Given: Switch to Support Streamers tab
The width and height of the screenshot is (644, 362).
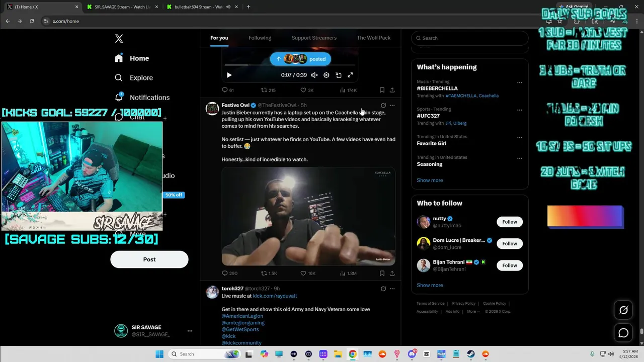Looking at the screenshot, I should pos(314,38).
